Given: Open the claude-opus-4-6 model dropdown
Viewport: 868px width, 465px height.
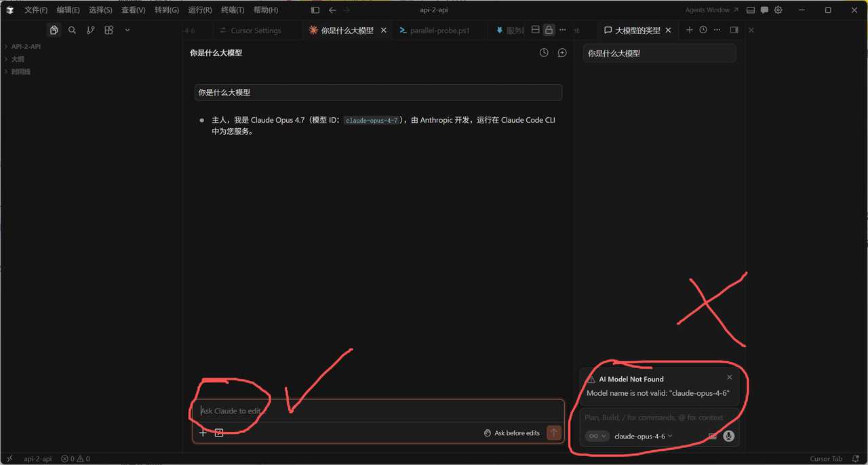Looking at the screenshot, I should point(644,436).
